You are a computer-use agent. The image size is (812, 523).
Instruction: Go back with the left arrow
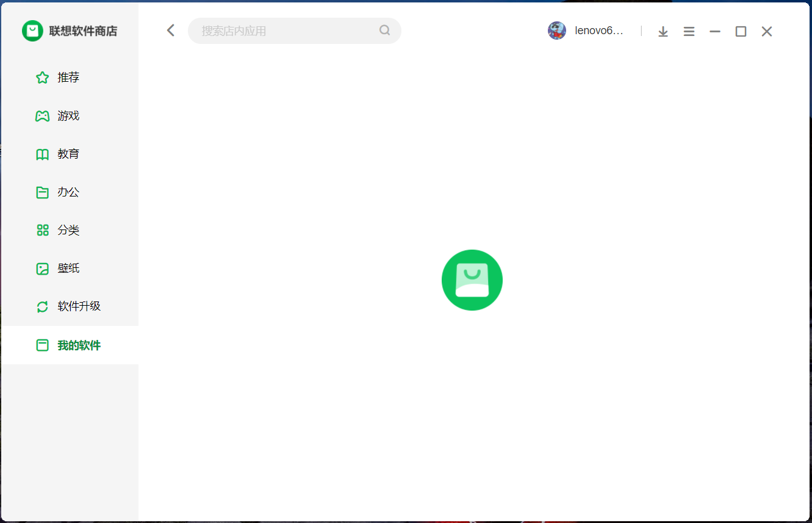click(171, 31)
